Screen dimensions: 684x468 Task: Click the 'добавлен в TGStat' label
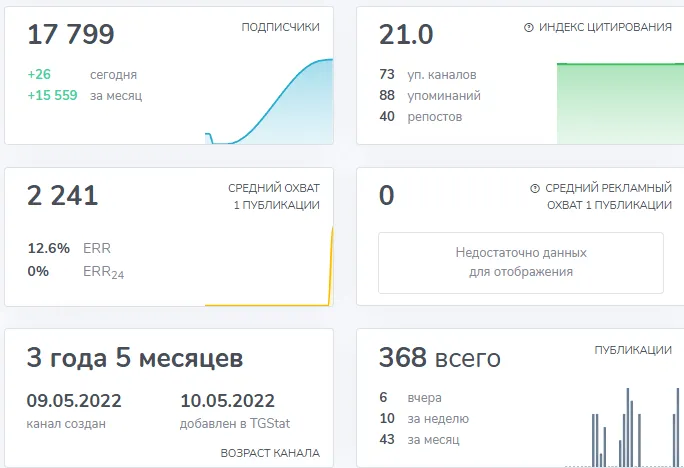235,424
